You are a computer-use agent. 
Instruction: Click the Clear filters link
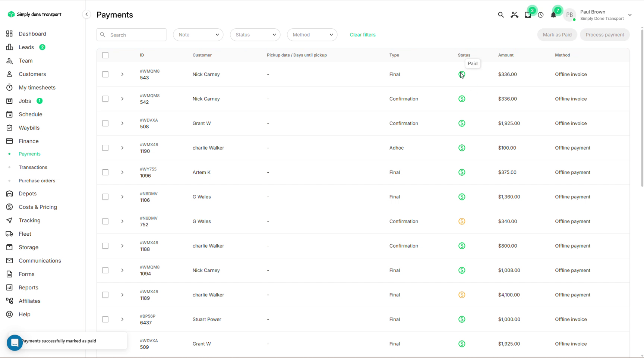363,35
